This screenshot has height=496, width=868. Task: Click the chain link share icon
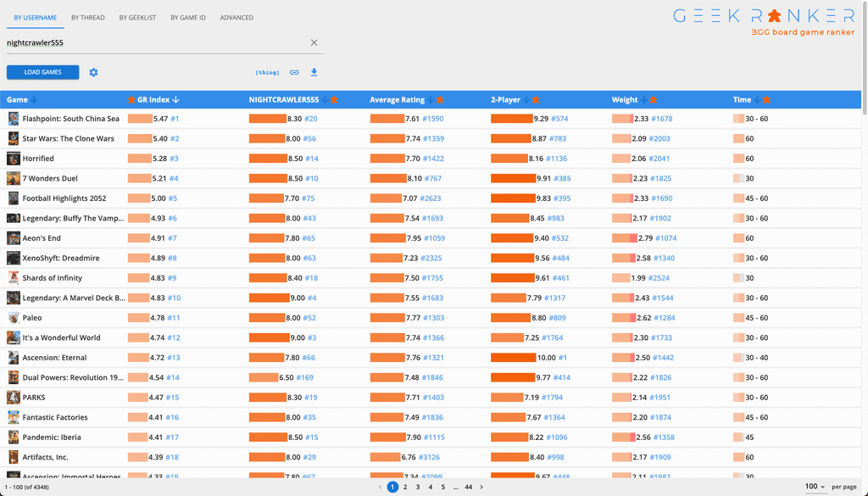click(x=294, y=73)
